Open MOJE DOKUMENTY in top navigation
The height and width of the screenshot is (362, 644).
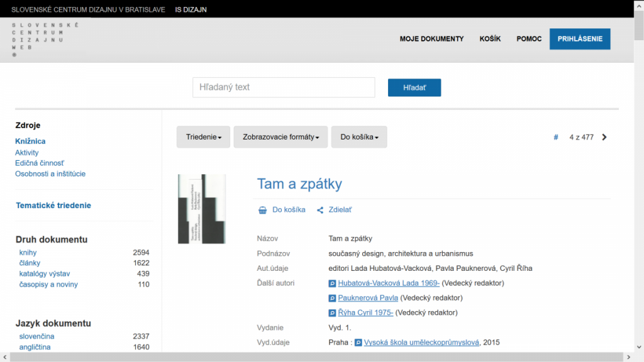coord(431,39)
